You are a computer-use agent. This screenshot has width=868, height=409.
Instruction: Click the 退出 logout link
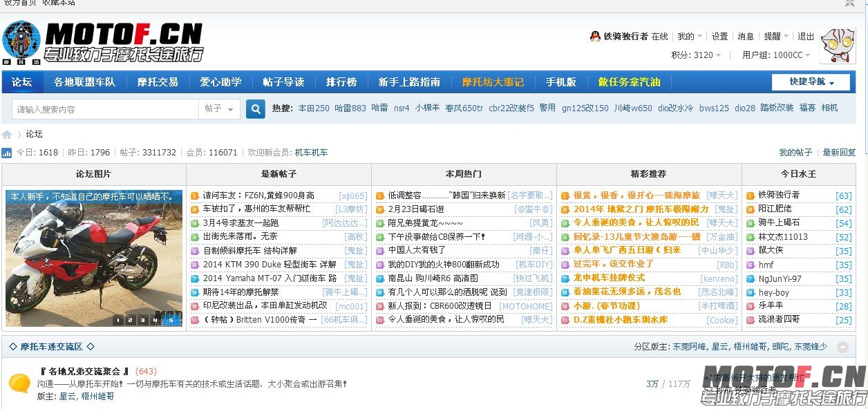tap(806, 37)
